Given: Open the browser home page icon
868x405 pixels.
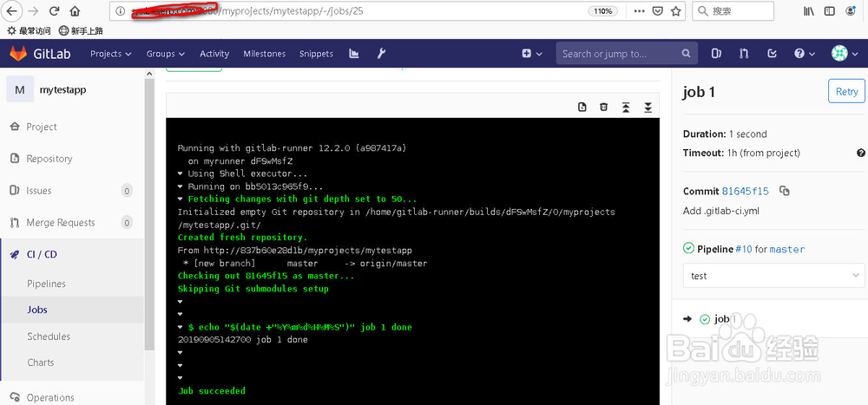Looking at the screenshot, I should point(75,10).
